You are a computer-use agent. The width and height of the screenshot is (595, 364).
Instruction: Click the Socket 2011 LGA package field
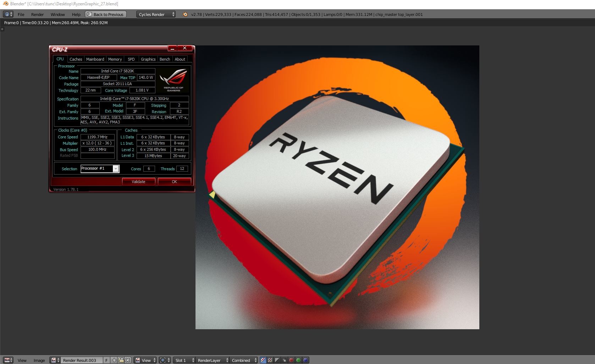click(x=118, y=84)
